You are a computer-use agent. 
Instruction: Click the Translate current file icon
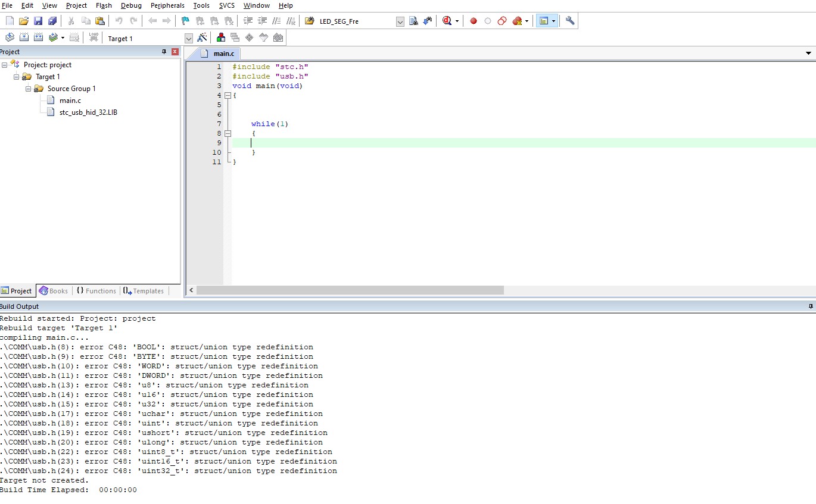tap(10, 37)
